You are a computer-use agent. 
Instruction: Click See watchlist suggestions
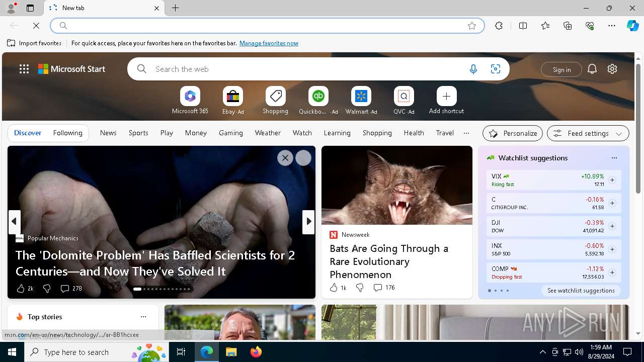[x=581, y=291]
